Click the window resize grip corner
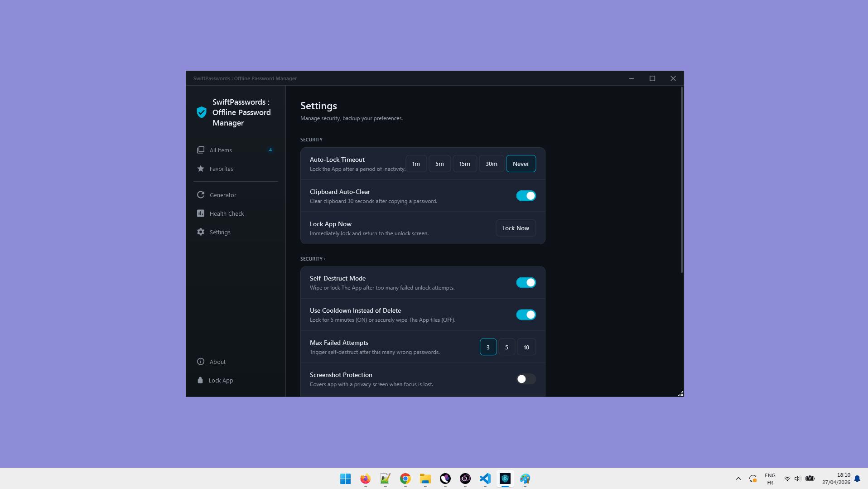 coord(680,394)
